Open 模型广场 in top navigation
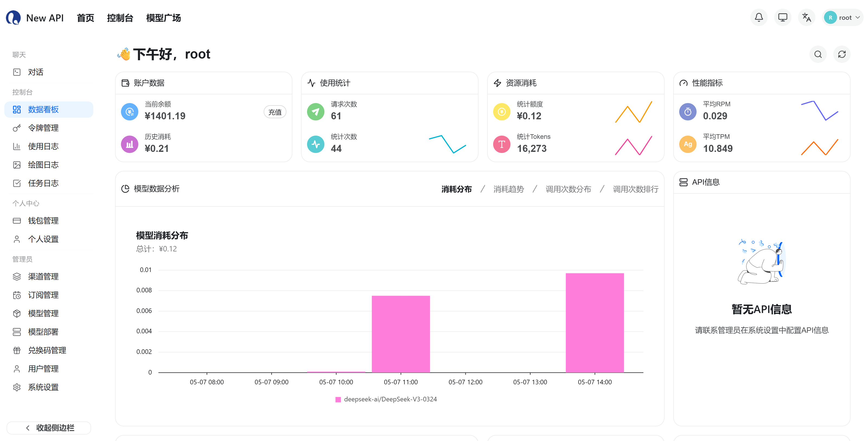Viewport: 868px width, 441px height. (163, 18)
